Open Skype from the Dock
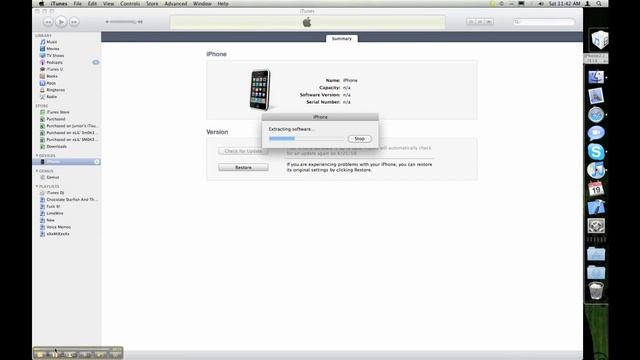The image size is (640, 360). [596, 151]
